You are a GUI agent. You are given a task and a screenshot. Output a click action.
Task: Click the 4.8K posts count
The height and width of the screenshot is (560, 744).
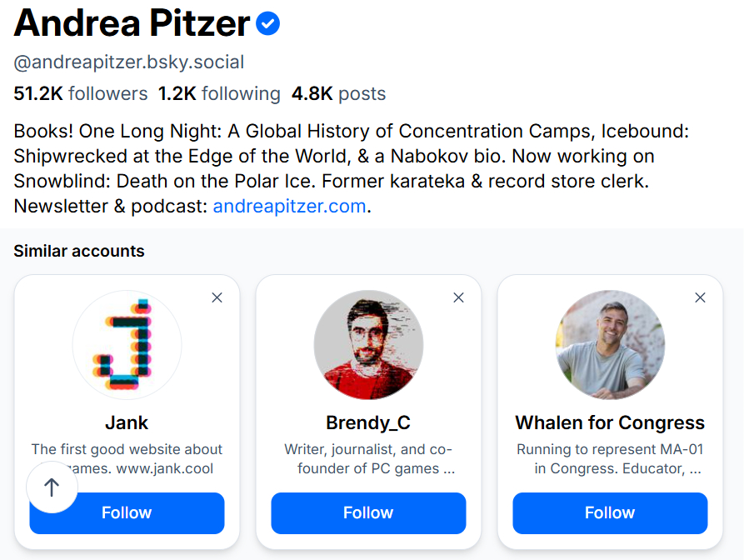tap(338, 93)
